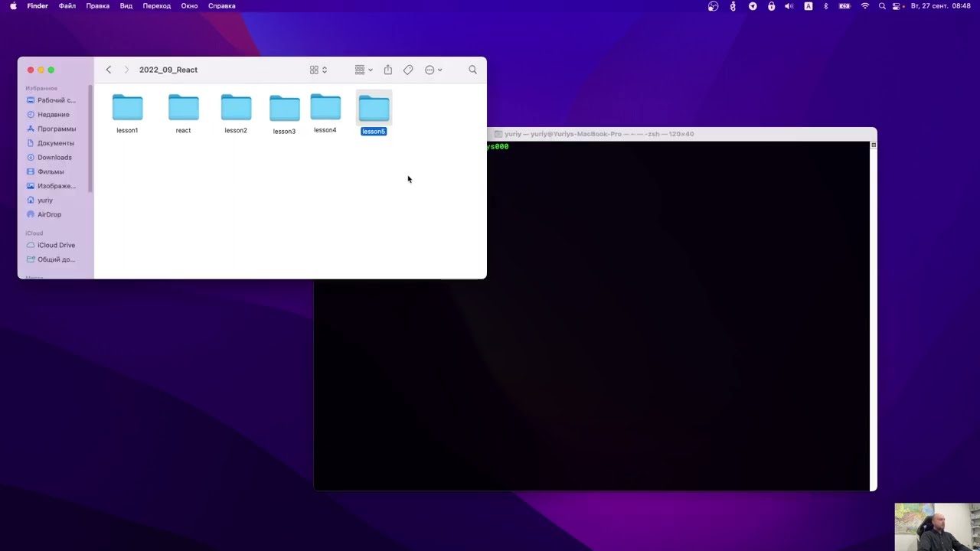Click the leftmost round menu bar status icon

[713, 6]
